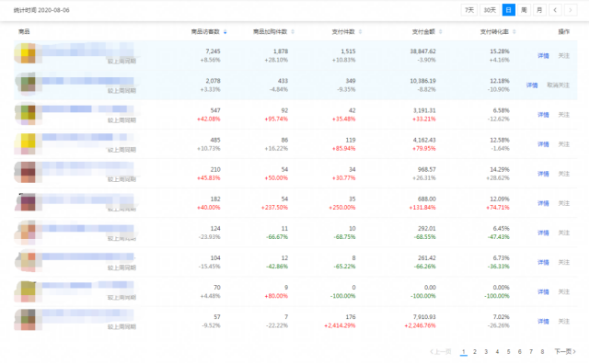Go to next period with right chevron
Viewport: 590px width, 364px height.
tap(571, 10)
